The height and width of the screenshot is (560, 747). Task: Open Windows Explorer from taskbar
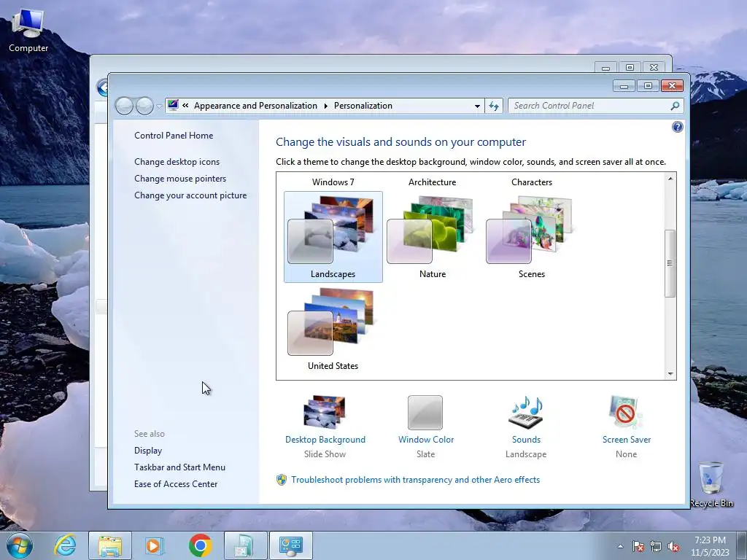click(x=109, y=545)
